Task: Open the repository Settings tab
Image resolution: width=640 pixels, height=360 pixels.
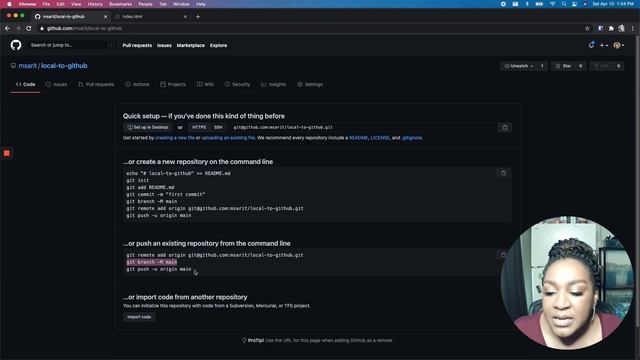Action: tap(310, 84)
